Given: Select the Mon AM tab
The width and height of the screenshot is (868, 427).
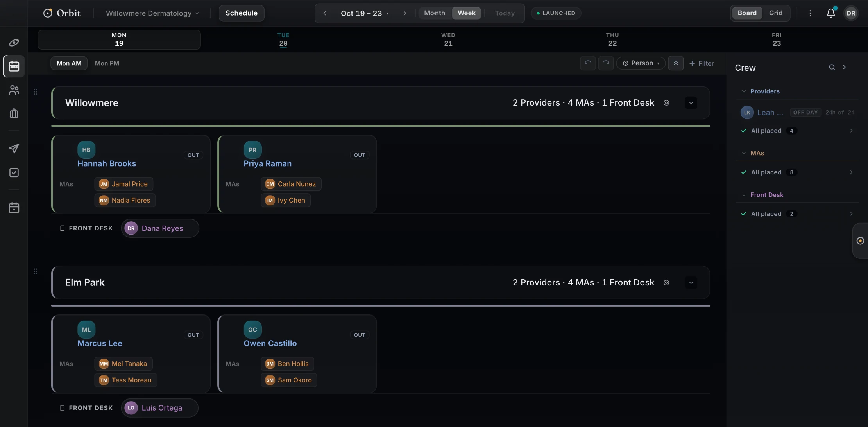Looking at the screenshot, I should click(x=69, y=63).
